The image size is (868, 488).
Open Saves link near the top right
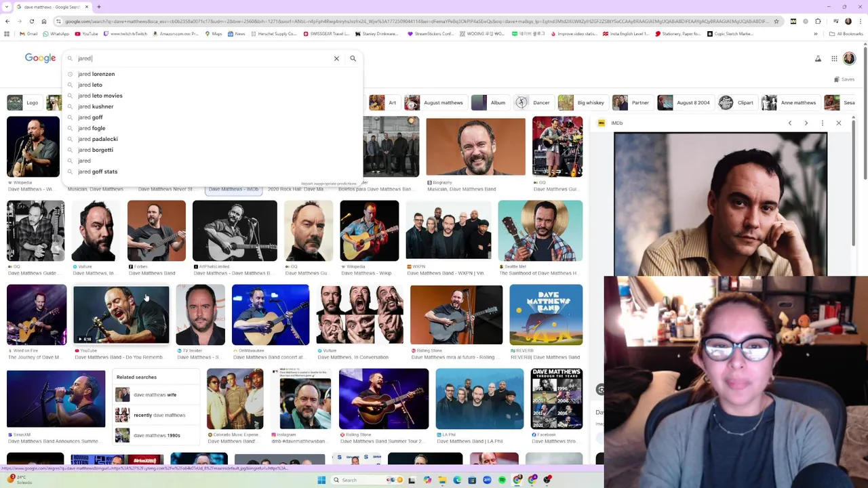coord(844,79)
